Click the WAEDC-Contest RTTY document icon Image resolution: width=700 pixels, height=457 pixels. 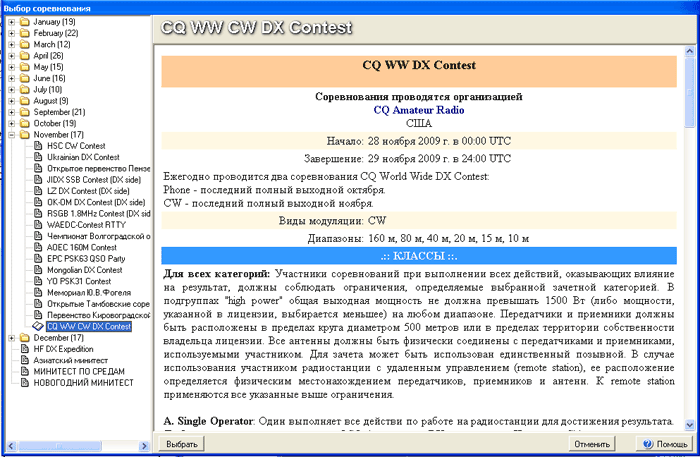(x=38, y=224)
